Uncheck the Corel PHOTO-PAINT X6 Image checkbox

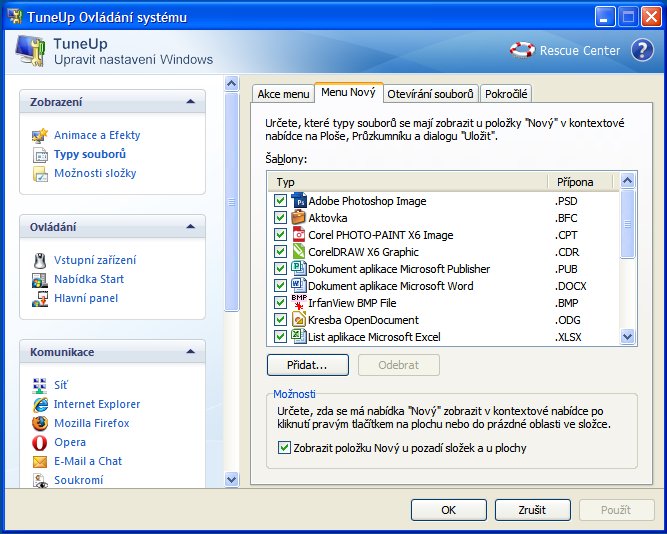coord(280,234)
